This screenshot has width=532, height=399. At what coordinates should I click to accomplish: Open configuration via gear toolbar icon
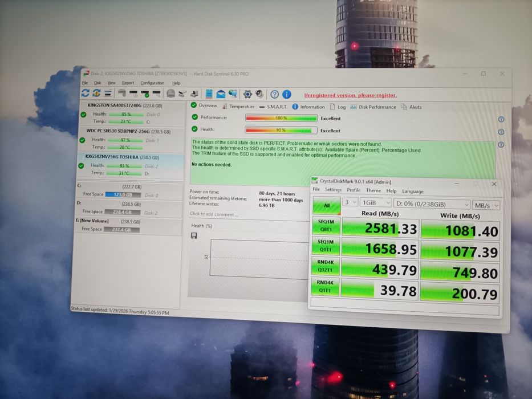tap(247, 94)
